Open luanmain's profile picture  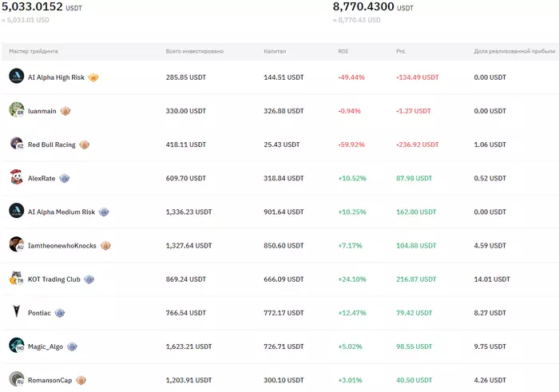click(x=17, y=110)
